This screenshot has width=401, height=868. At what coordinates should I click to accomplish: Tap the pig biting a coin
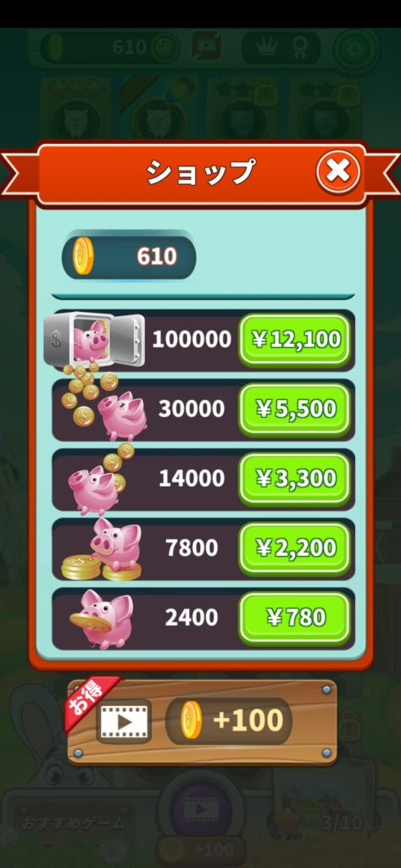click(101, 618)
